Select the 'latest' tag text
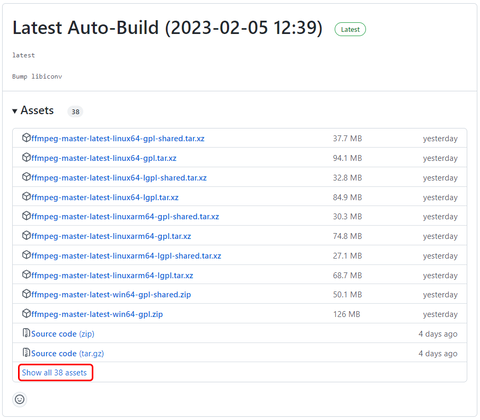 (x=24, y=55)
